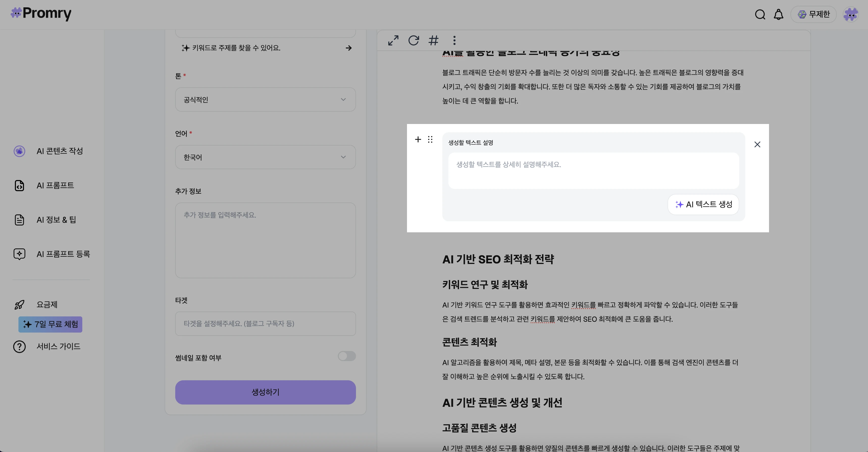Image resolution: width=868 pixels, height=452 pixels.
Task: Click the refresh icon in editor toolbar
Action: [x=414, y=40]
